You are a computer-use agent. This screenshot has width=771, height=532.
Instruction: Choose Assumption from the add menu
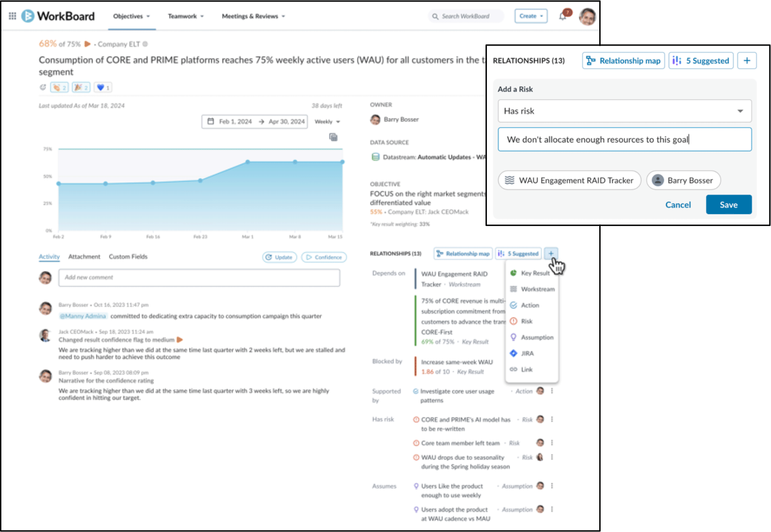(x=532, y=337)
